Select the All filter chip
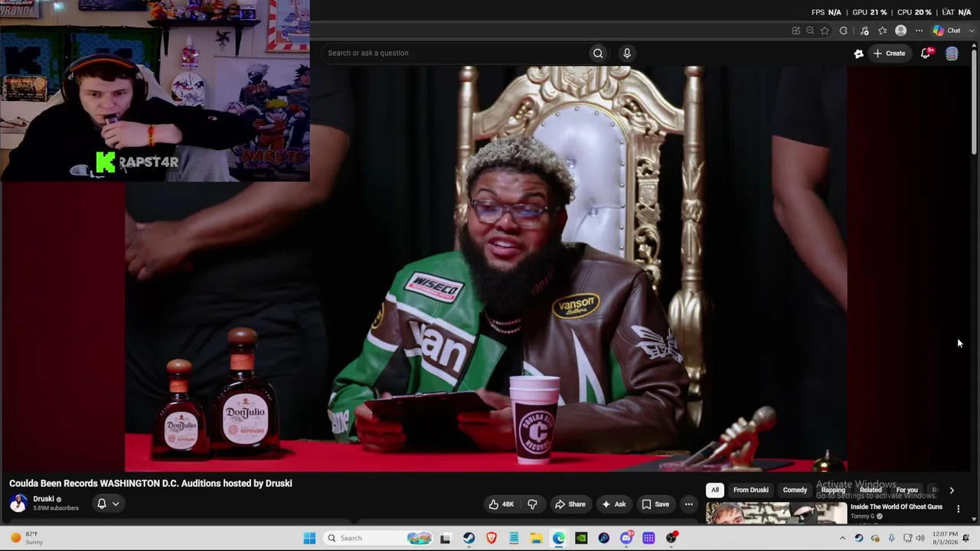The image size is (980, 551). (715, 491)
